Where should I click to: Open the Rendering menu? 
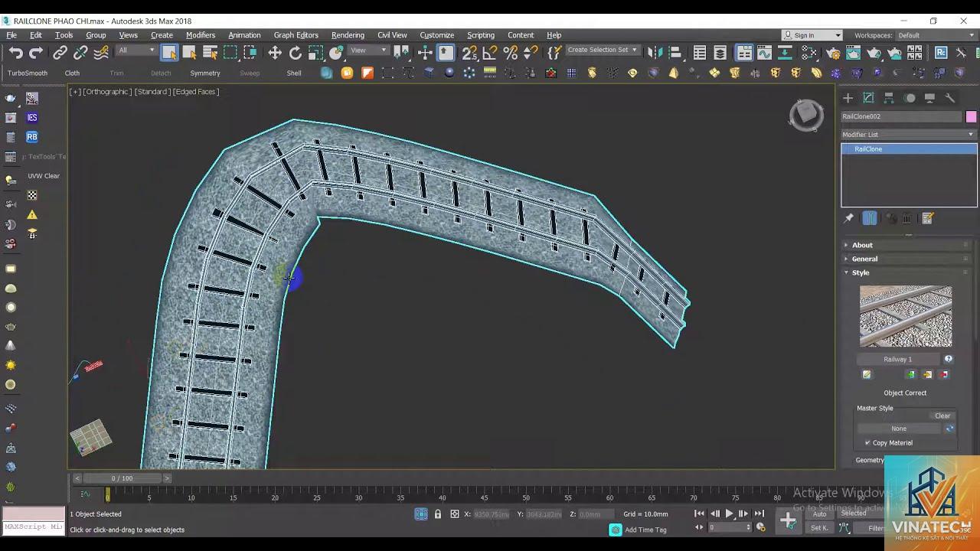tap(348, 35)
